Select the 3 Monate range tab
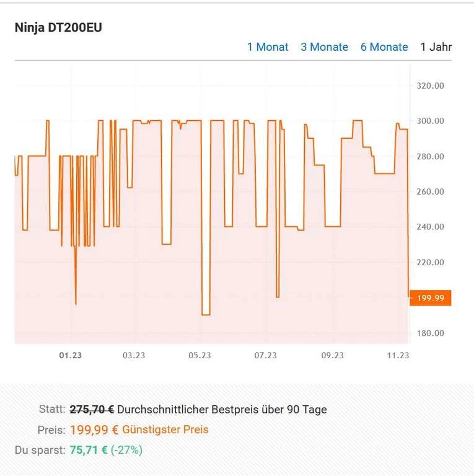Viewport: 474px width, 476px height. (x=324, y=47)
